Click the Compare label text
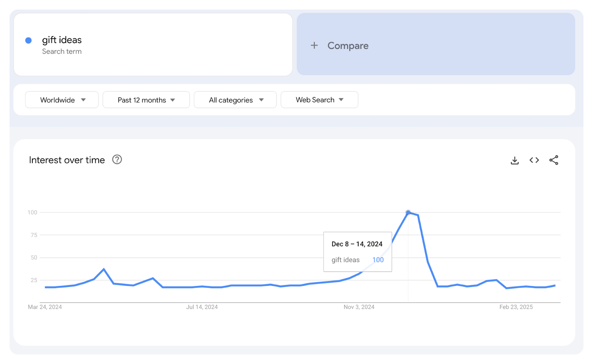 click(x=348, y=46)
